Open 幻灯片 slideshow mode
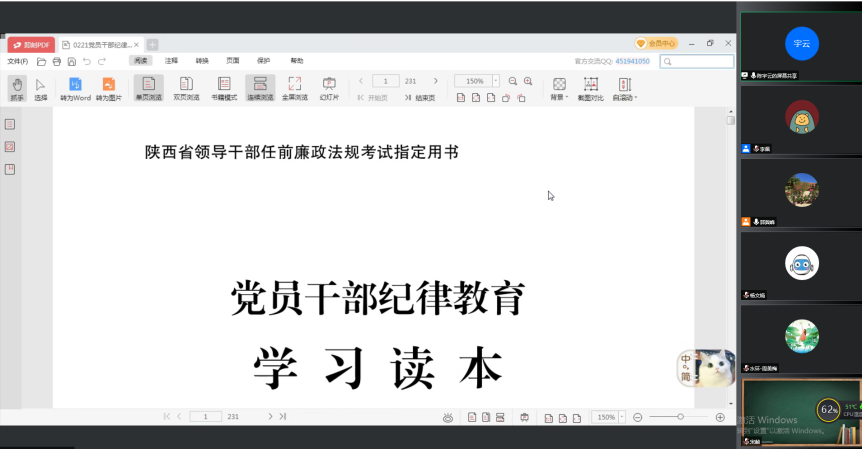This screenshot has height=449, width=862. click(x=329, y=88)
